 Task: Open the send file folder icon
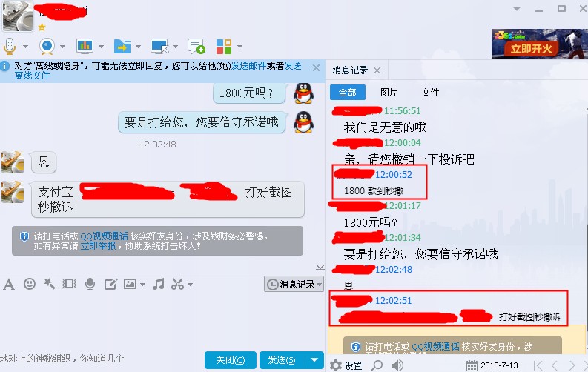[x=122, y=47]
